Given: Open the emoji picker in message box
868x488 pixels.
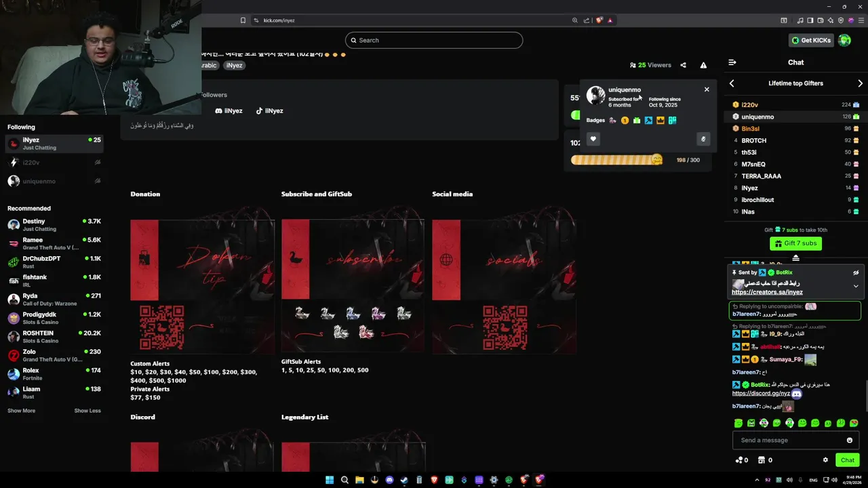Looking at the screenshot, I should [849, 441].
